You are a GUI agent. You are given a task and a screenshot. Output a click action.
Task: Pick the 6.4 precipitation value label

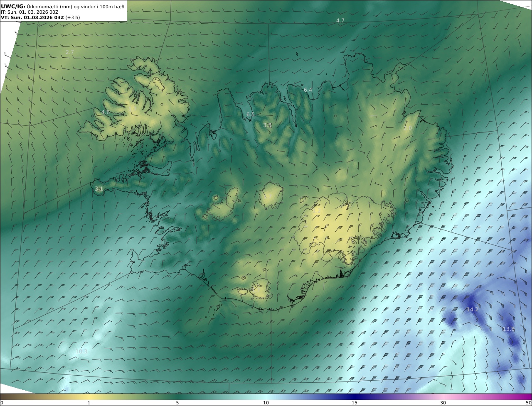point(308,90)
